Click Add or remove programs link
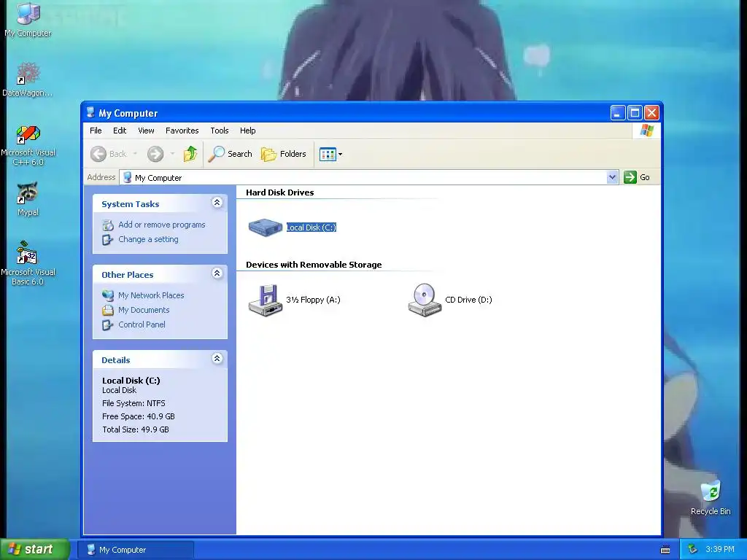The image size is (747, 560). pos(161,225)
